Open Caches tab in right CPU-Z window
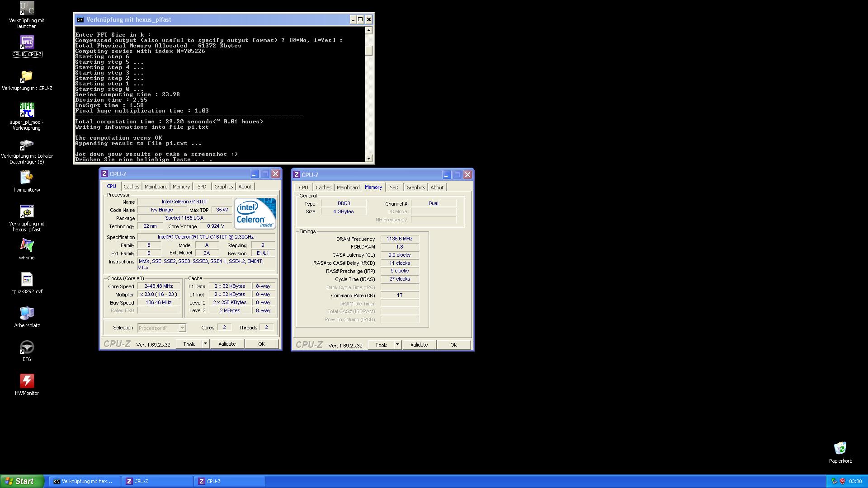The width and height of the screenshot is (868, 488). pyautogui.click(x=324, y=188)
